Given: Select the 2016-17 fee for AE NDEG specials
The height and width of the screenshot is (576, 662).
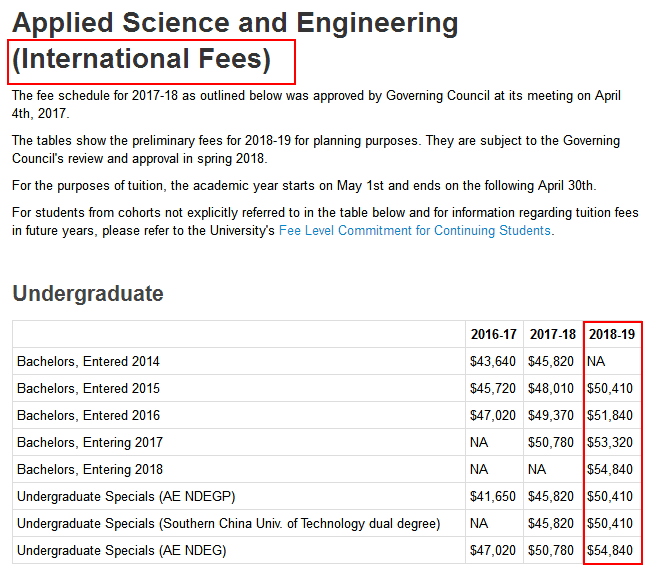Looking at the screenshot, I should tap(493, 551).
